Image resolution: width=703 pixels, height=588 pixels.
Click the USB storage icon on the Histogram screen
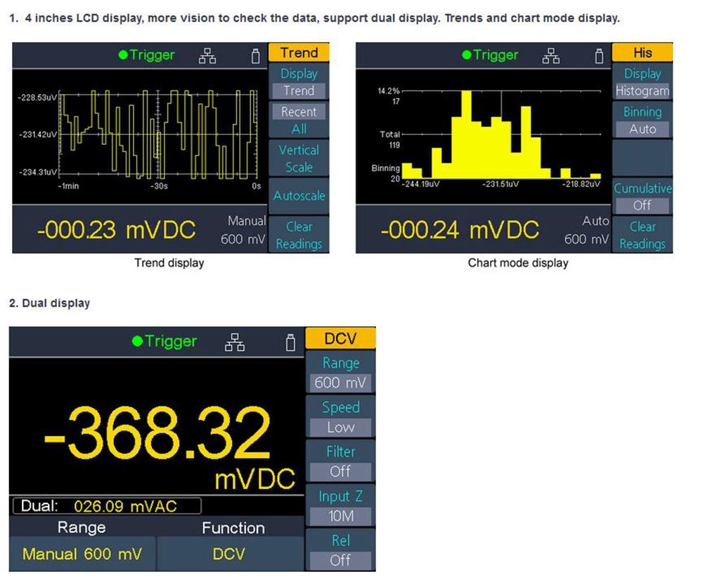[599, 56]
